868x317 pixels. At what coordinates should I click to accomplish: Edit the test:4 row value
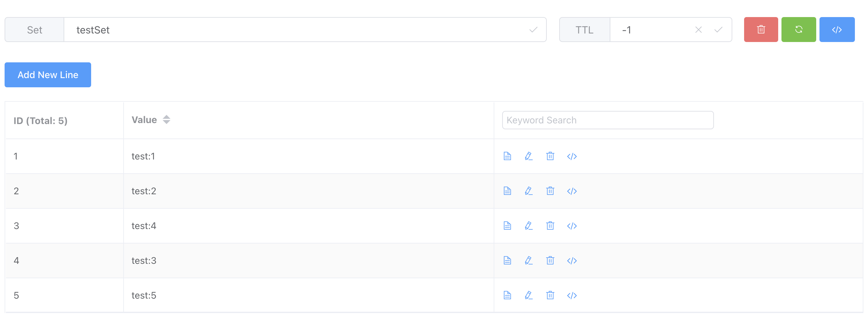click(528, 226)
